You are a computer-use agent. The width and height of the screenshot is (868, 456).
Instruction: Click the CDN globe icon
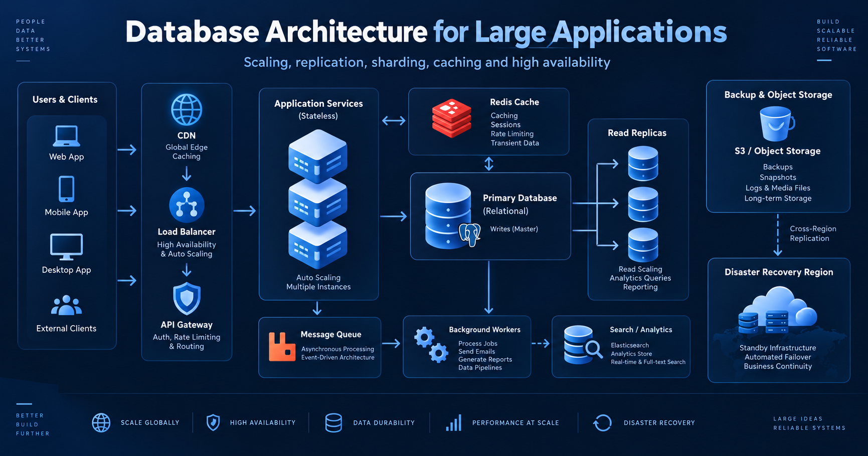click(187, 109)
